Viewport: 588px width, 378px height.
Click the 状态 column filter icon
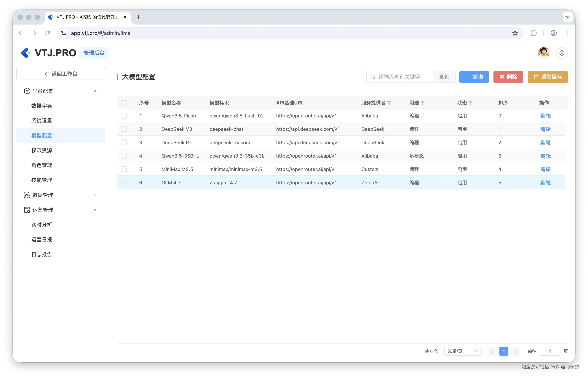[x=471, y=103]
